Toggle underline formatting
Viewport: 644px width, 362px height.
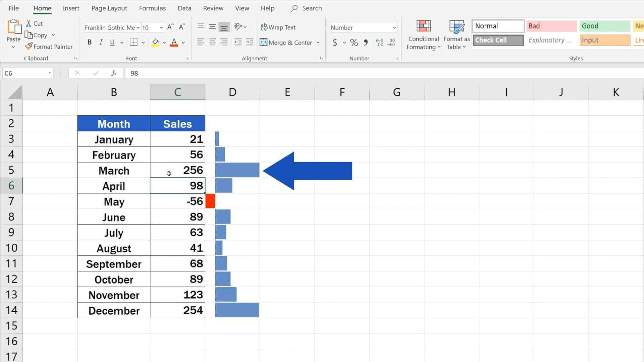(x=112, y=42)
